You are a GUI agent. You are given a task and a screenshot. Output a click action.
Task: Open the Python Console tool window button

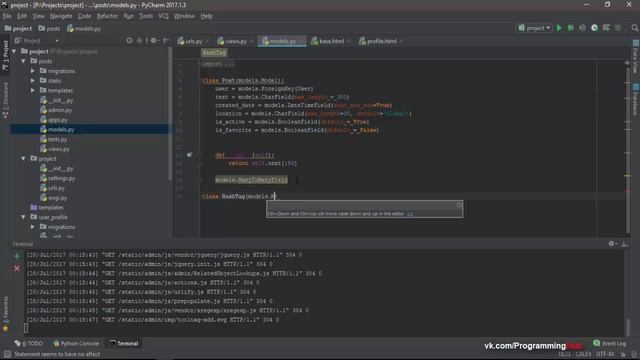[76, 343]
